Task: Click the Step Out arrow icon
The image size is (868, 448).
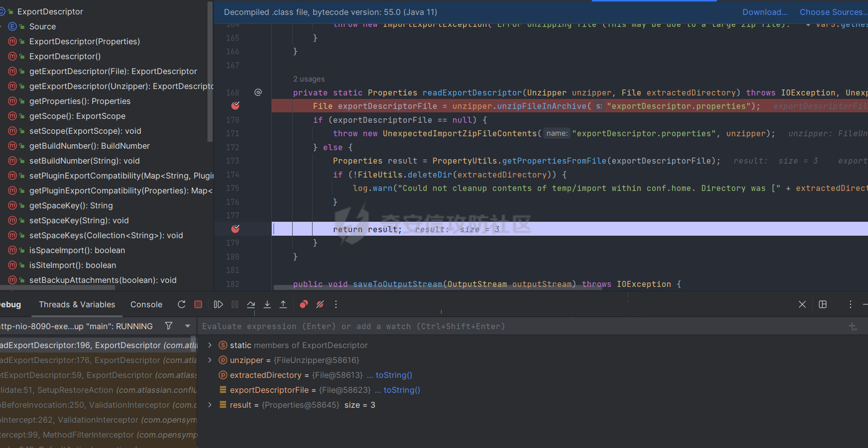Action: (x=283, y=304)
